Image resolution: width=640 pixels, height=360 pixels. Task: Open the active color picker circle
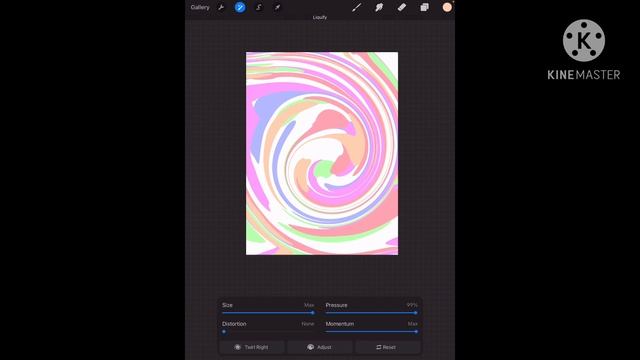[x=447, y=7]
